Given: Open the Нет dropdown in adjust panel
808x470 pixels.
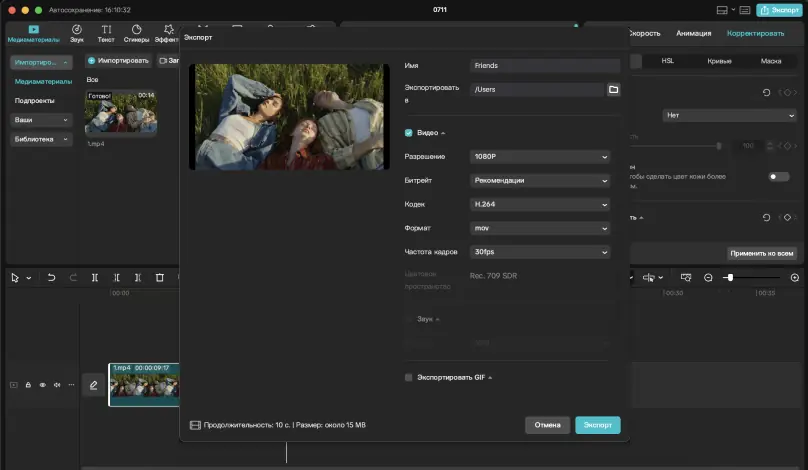Looking at the screenshot, I should click(729, 115).
